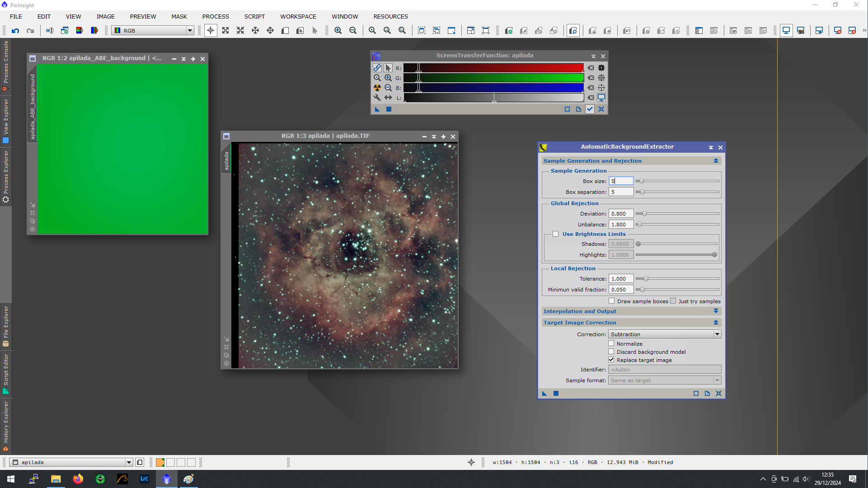Open the RESOURCES menu

(x=390, y=17)
